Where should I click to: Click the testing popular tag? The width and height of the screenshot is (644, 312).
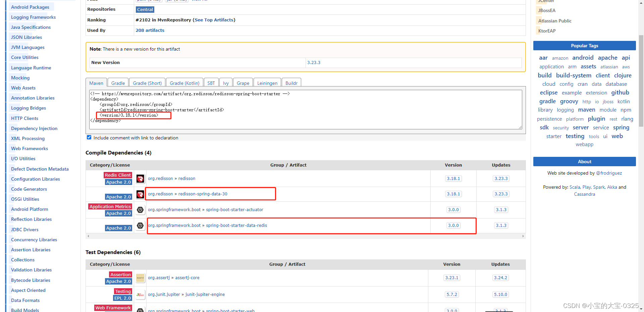point(575,136)
